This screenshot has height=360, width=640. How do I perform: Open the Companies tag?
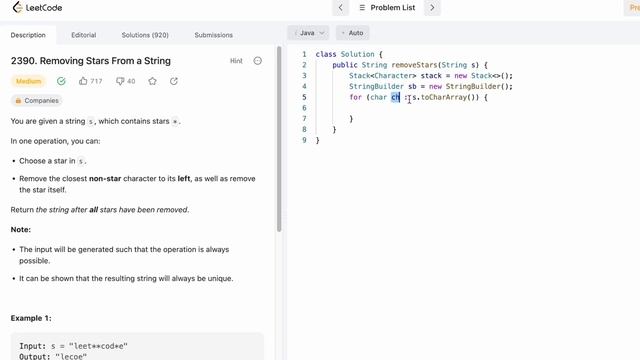click(37, 100)
